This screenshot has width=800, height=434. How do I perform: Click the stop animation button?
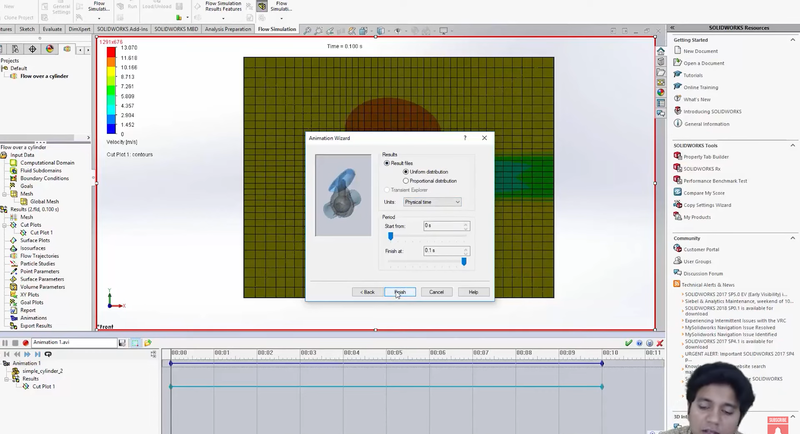(x=15, y=343)
